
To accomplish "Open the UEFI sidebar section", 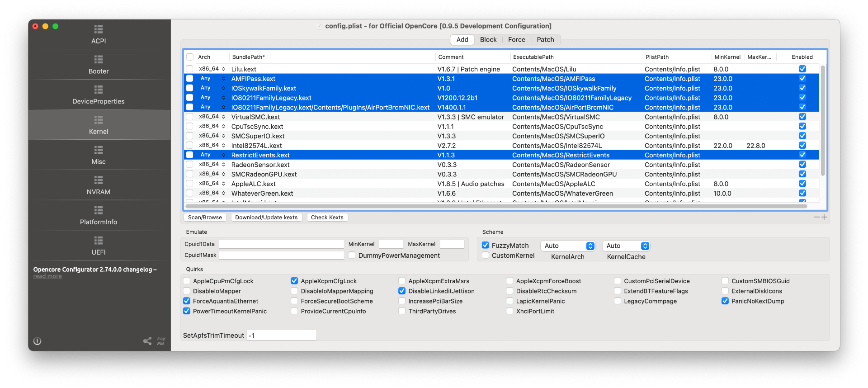I will 99,246.
